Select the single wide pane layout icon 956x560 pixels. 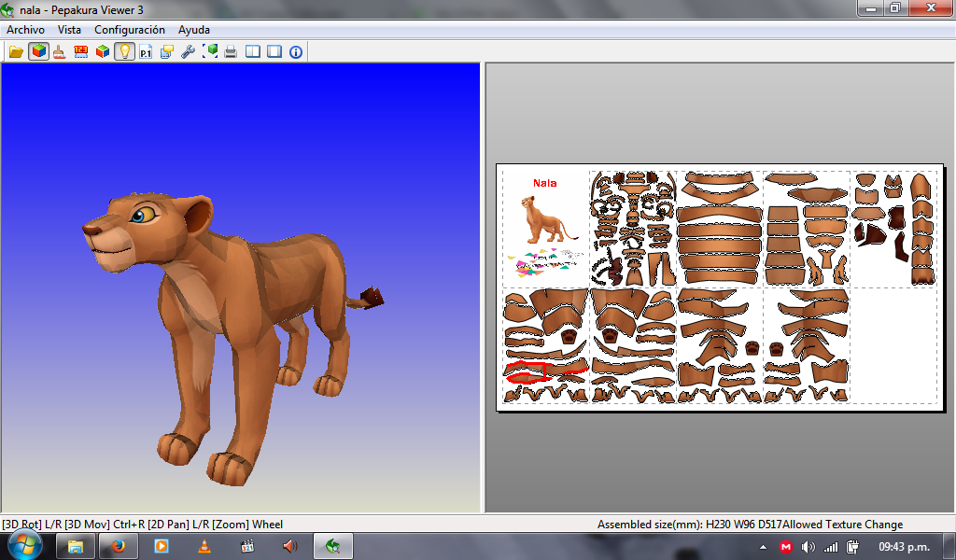pyautogui.click(x=274, y=51)
